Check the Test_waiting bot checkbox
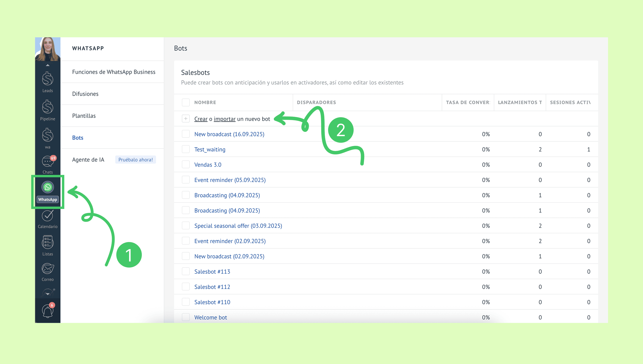 (186, 149)
